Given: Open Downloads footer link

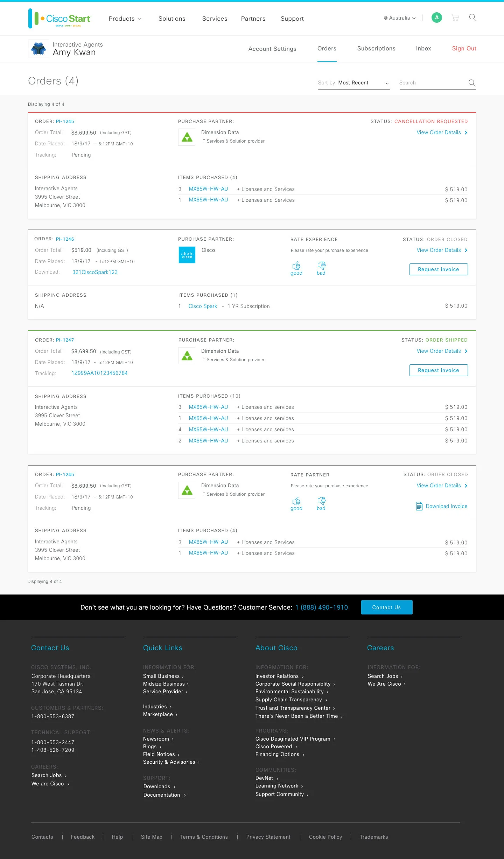Looking at the screenshot, I should [159, 786].
